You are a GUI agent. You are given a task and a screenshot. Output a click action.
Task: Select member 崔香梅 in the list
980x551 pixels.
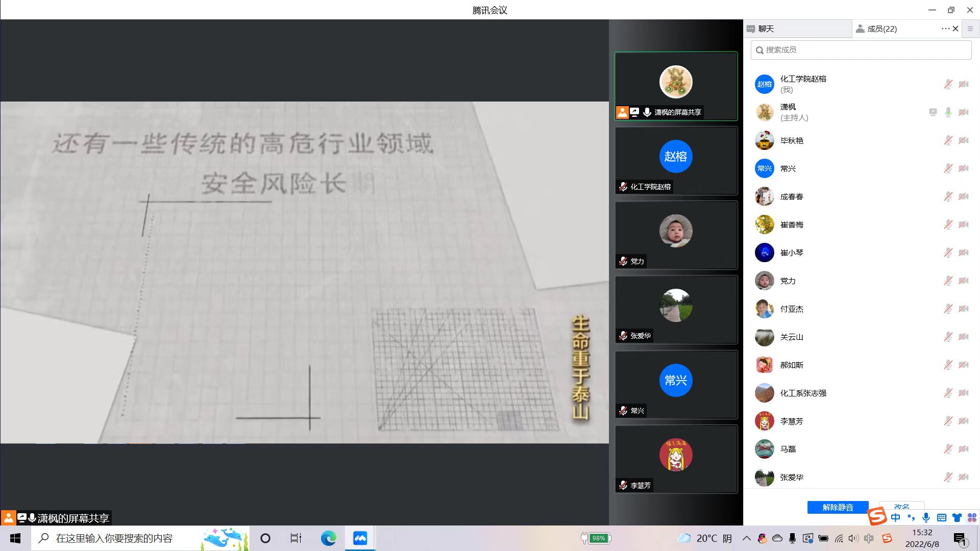[x=861, y=224]
